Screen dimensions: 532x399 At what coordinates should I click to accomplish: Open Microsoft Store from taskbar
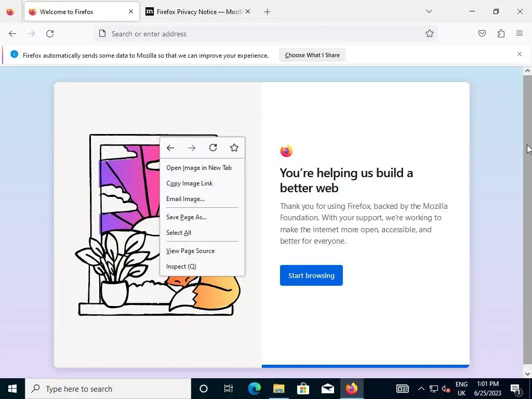coord(303,389)
